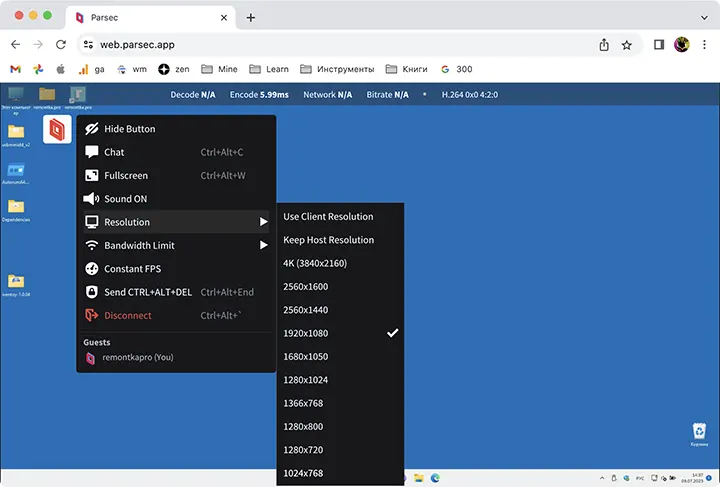Screen dimensions: 720x487
Task: Open the Gmail bookmark
Action: tap(16, 69)
